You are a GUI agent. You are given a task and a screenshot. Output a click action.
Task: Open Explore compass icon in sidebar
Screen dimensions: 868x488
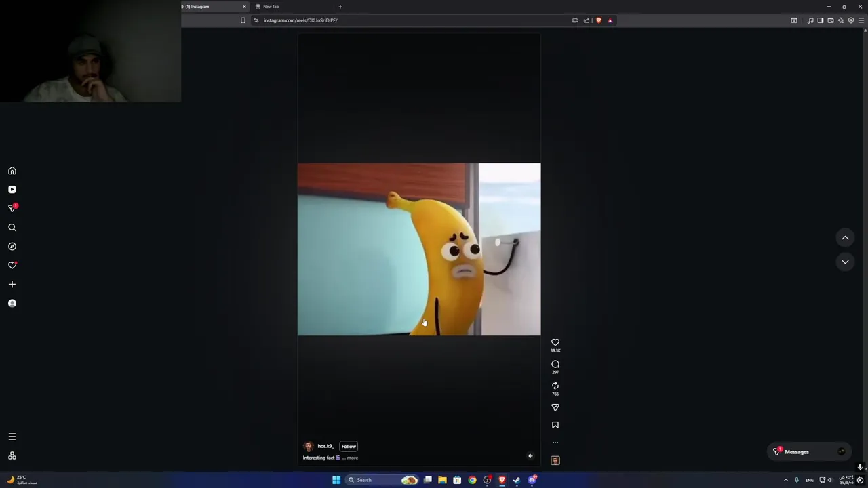click(x=12, y=247)
